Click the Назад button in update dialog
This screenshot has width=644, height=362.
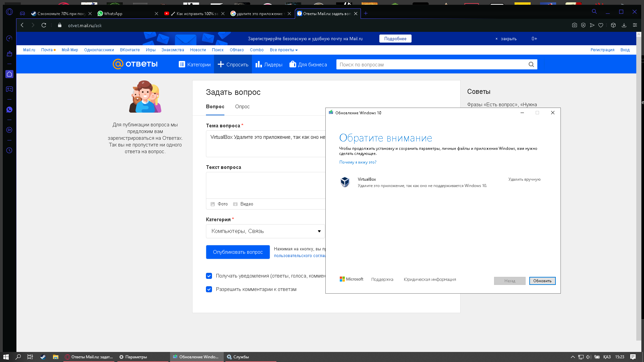tap(509, 281)
